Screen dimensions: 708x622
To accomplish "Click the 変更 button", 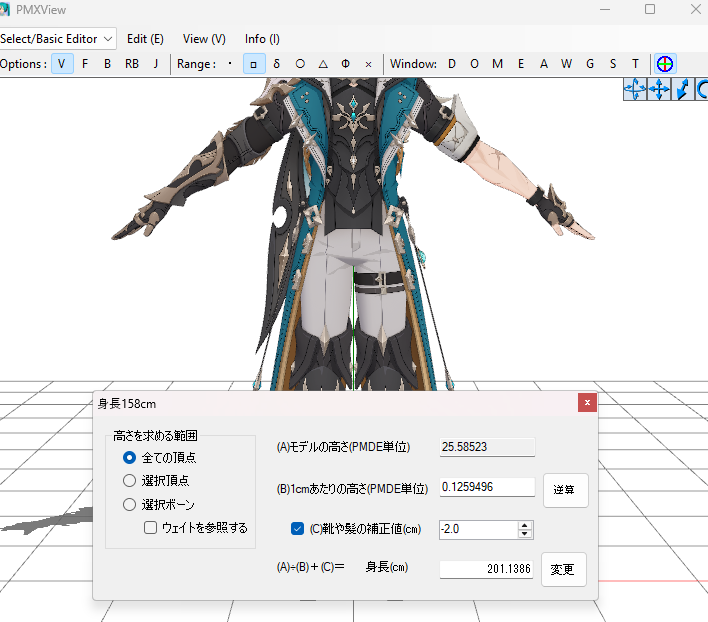I will point(564,570).
